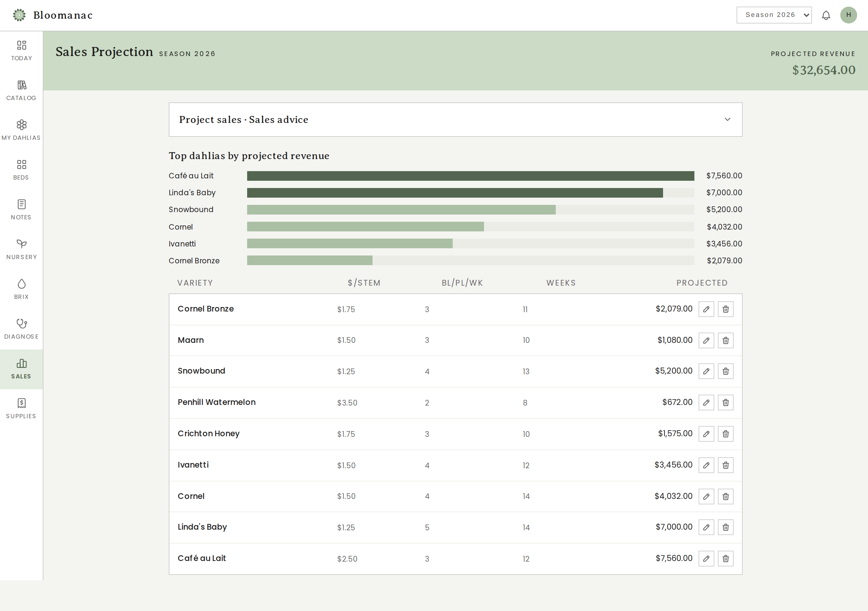The width and height of the screenshot is (868, 611).
Task: Click Penhill Watermelon variety name
Action: click(x=217, y=402)
